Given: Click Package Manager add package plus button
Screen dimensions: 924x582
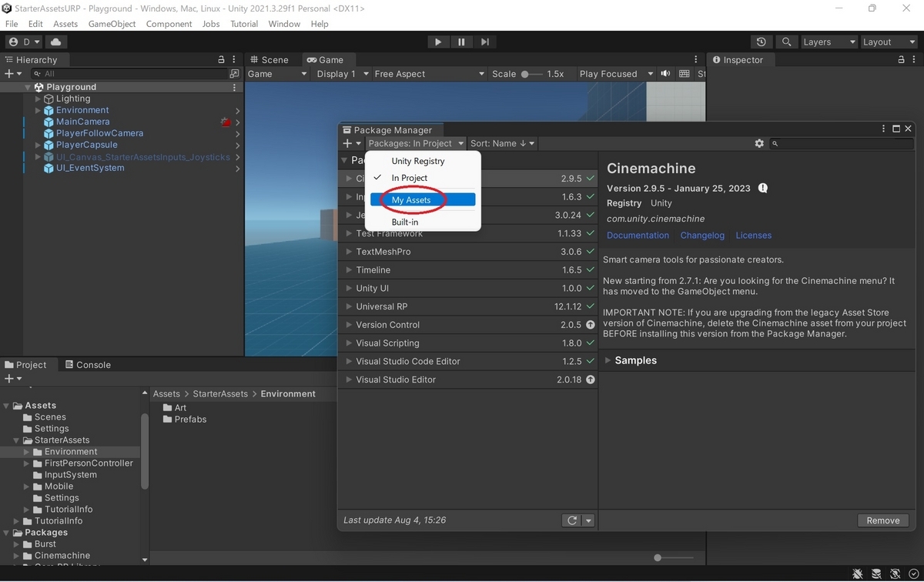Looking at the screenshot, I should (x=351, y=143).
